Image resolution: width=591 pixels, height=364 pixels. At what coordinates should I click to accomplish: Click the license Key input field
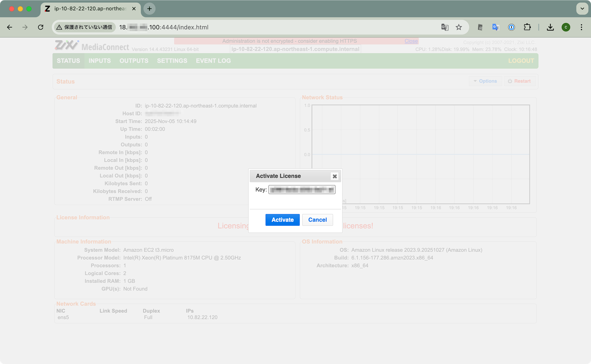(302, 189)
